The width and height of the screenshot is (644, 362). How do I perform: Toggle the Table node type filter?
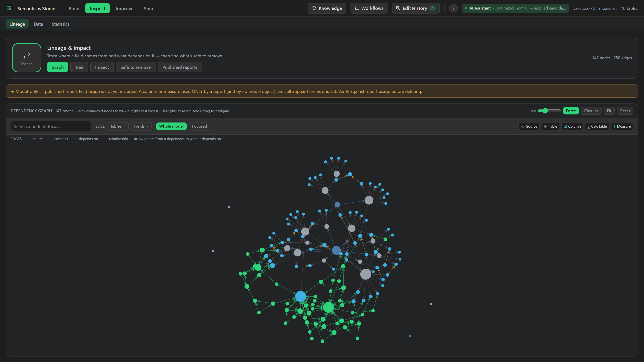[x=551, y=126]
